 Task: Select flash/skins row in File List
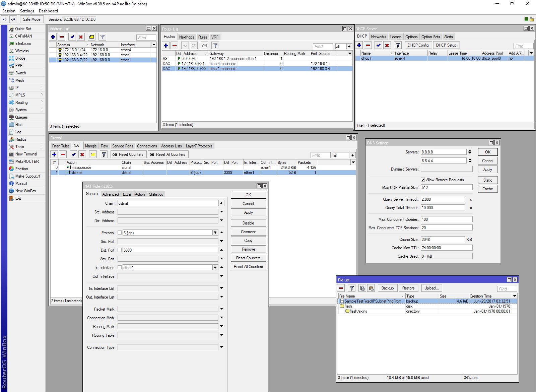pos(427,311)
